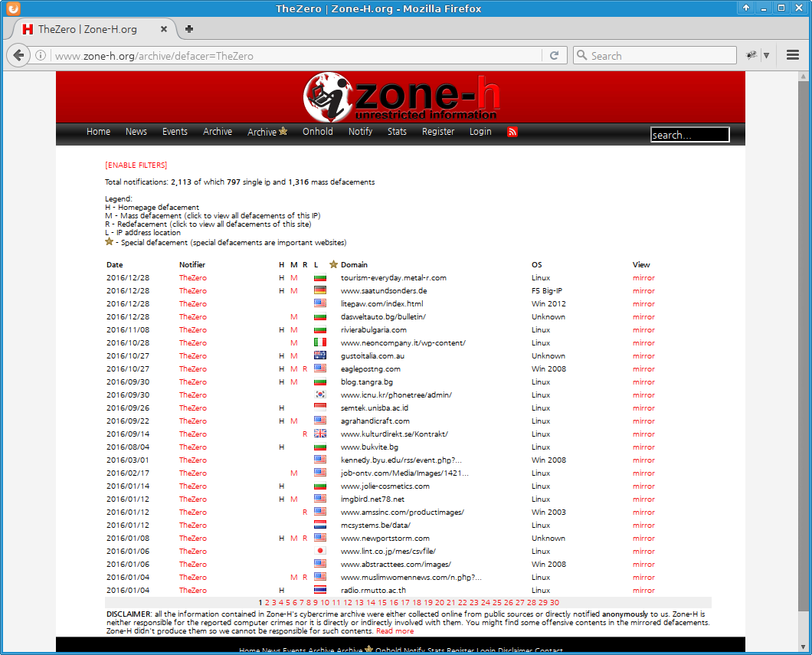Reload the page with the refresh icon
The image size is (812, 655).
(x=554, y=55)
